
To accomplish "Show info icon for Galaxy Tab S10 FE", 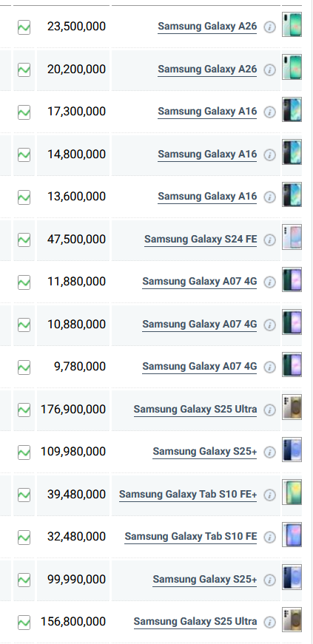I will coord(269,538).
